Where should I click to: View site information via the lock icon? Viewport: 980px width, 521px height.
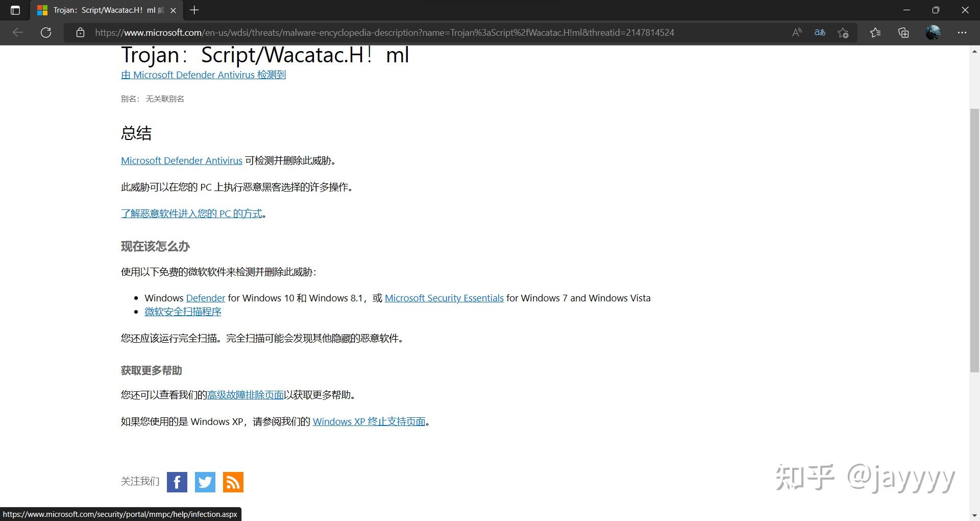[x=80, y=32]
